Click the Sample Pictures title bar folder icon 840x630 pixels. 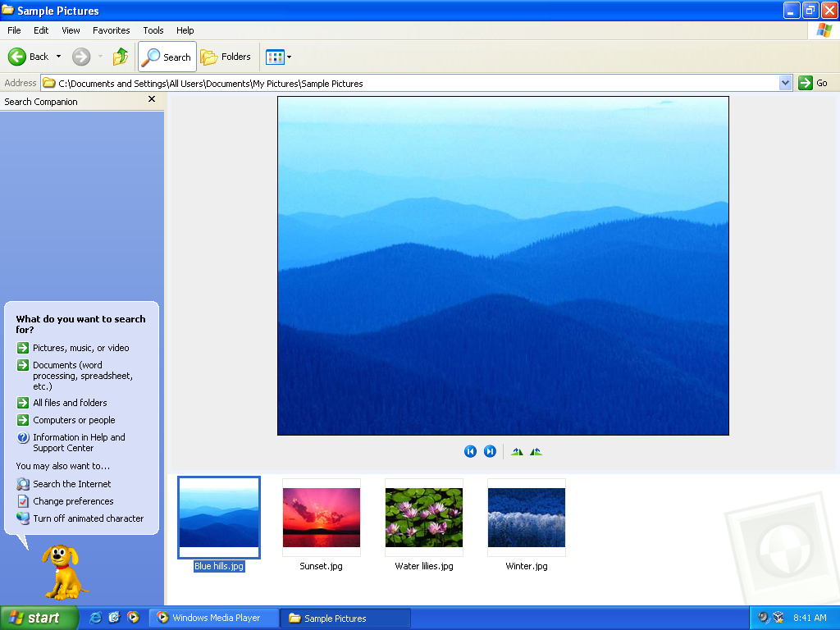coord(8,10)
